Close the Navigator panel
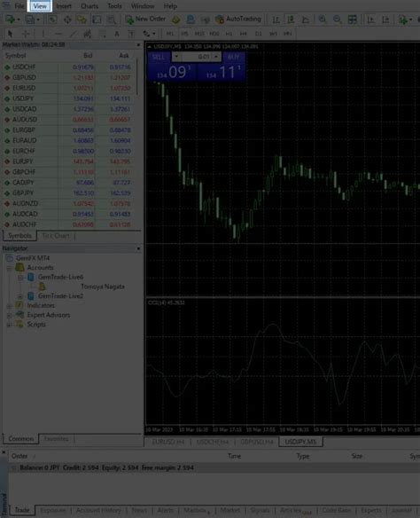The height and width of the screenshot is (518, 420). point(138,248)
